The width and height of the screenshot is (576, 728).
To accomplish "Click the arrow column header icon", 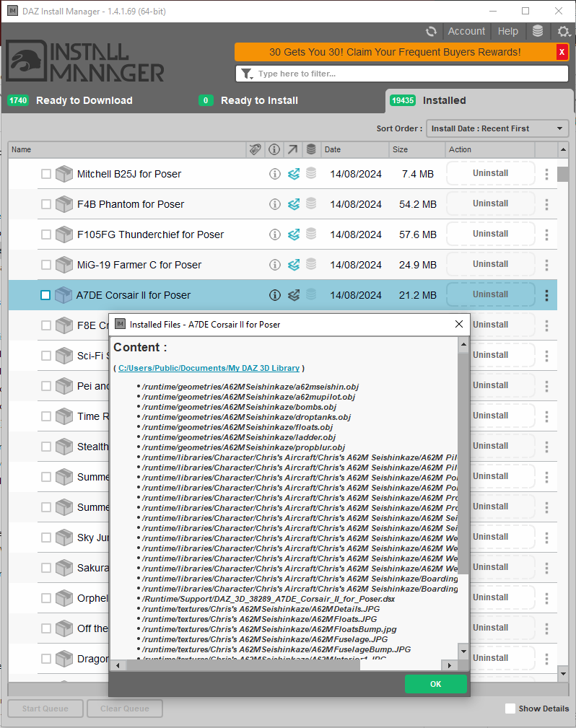I will point(292,149).
